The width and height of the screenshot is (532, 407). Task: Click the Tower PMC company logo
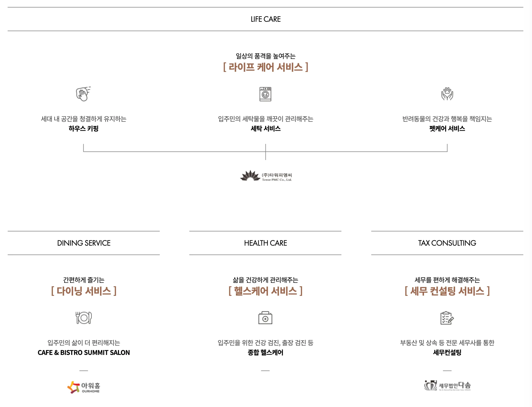point(266,176)
